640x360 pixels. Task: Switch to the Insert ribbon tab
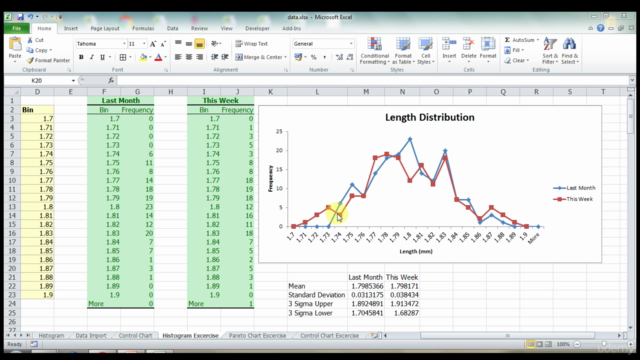click(71, 28)
